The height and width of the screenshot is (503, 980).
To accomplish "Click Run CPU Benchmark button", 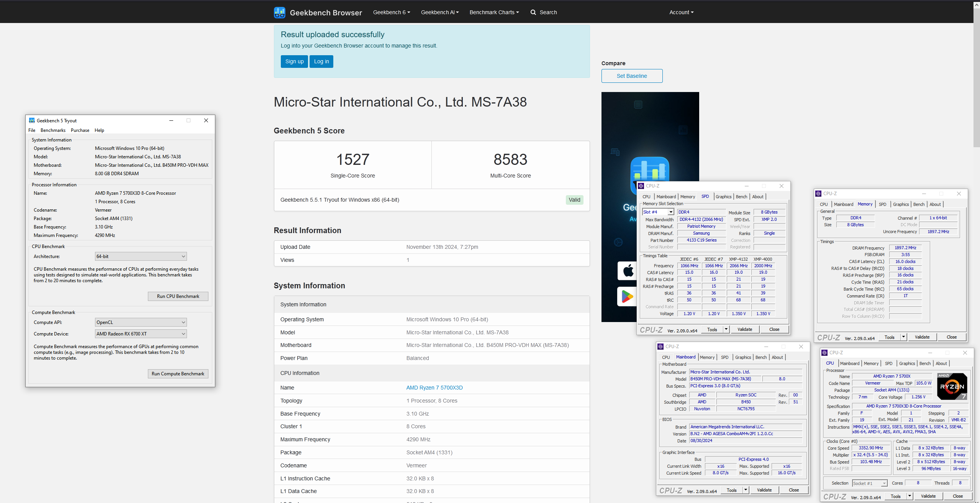I will (x=178, y=296).
